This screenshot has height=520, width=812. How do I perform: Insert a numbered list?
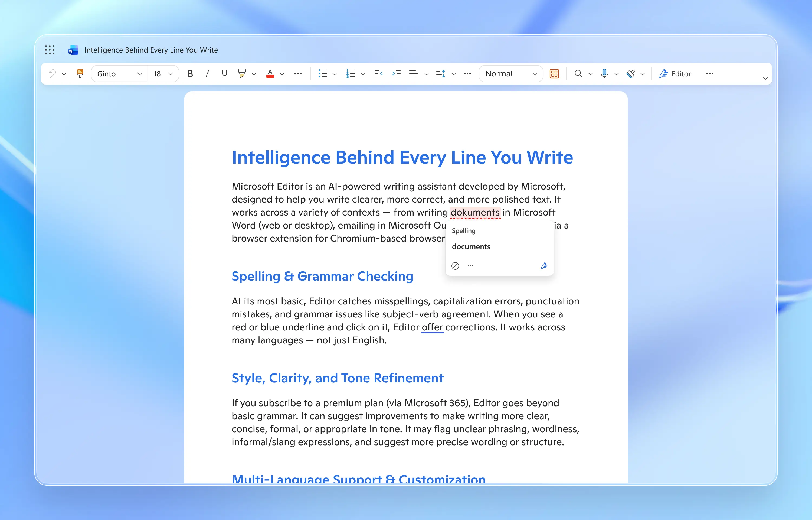tap(351, 74)
